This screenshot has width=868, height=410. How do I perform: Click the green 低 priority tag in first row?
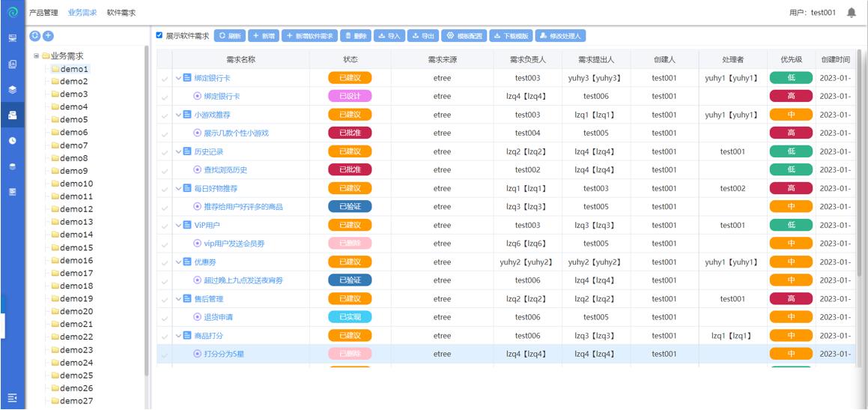coord(790,78)
